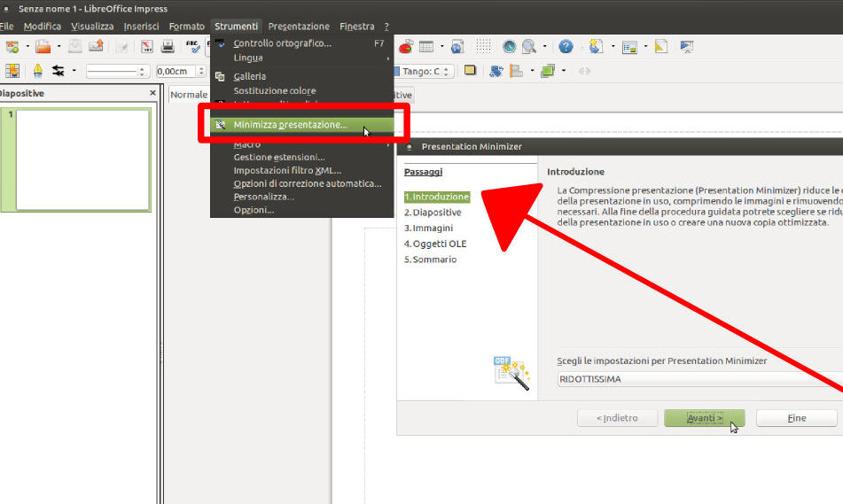Choose Personalizza from the menu
The image size is (843, 504).
pos(301,197)
